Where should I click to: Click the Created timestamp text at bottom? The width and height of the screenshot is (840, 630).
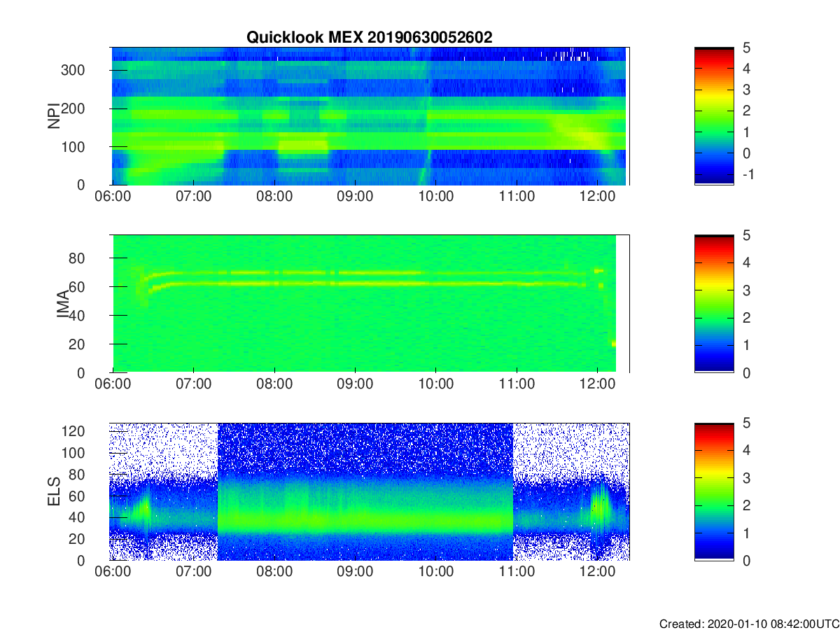click(749, 624)
